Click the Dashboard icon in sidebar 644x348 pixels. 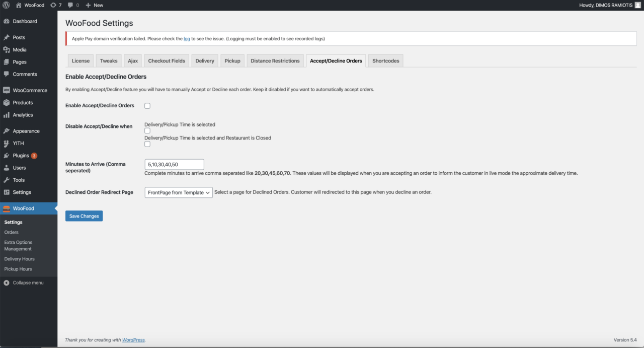(7, 22)
